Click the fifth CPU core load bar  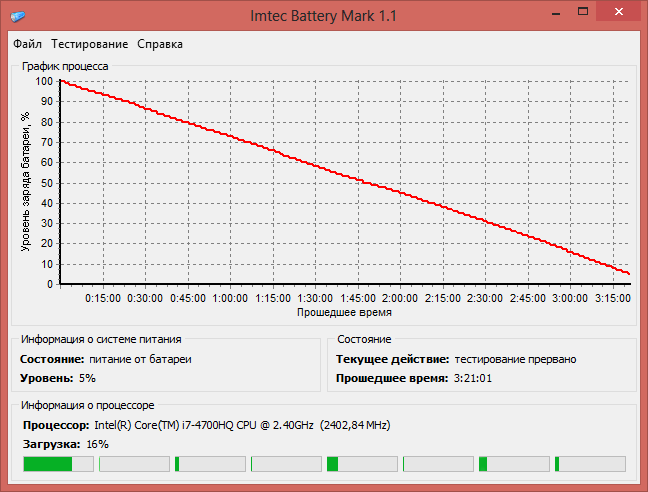362,464
